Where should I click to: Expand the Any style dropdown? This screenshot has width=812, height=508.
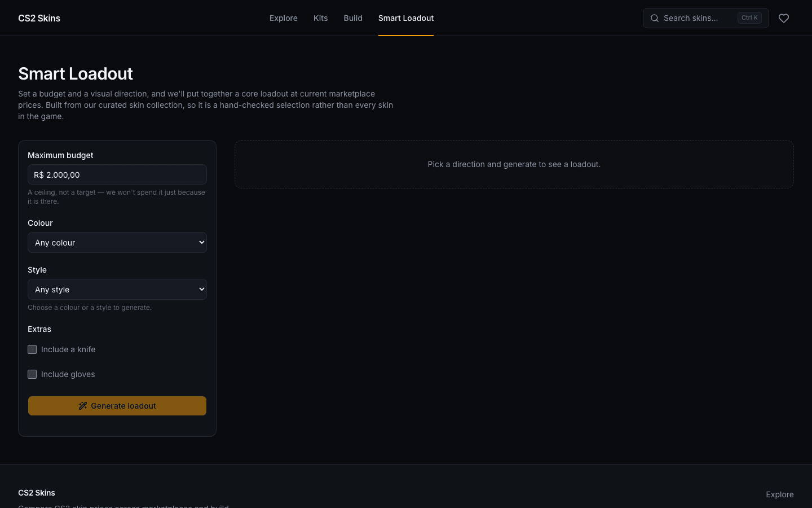pos(117,290)
